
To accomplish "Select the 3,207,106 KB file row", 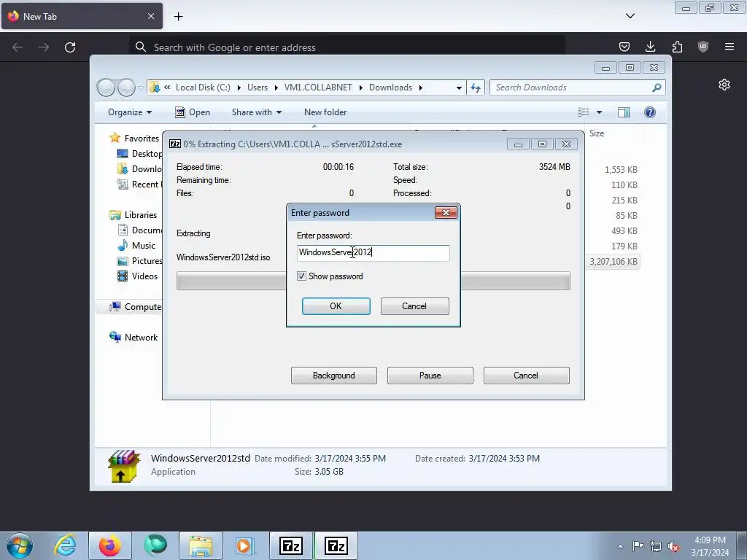I will pos(613,262).
